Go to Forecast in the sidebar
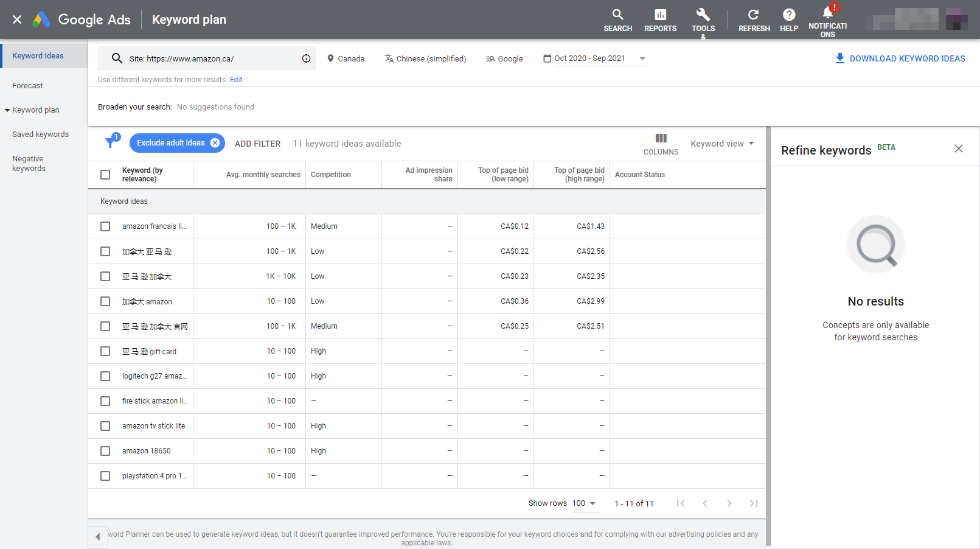Screen dimensions: 980x549 click(x=28, y=86)
